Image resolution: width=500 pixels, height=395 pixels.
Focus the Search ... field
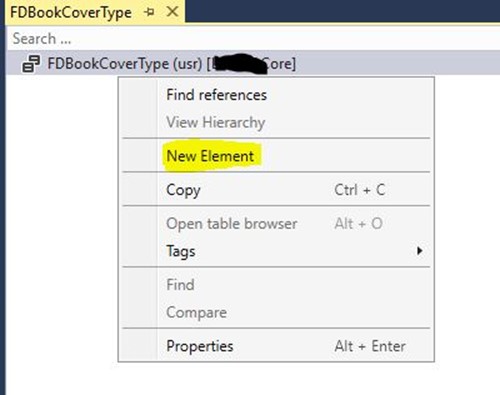253,38
